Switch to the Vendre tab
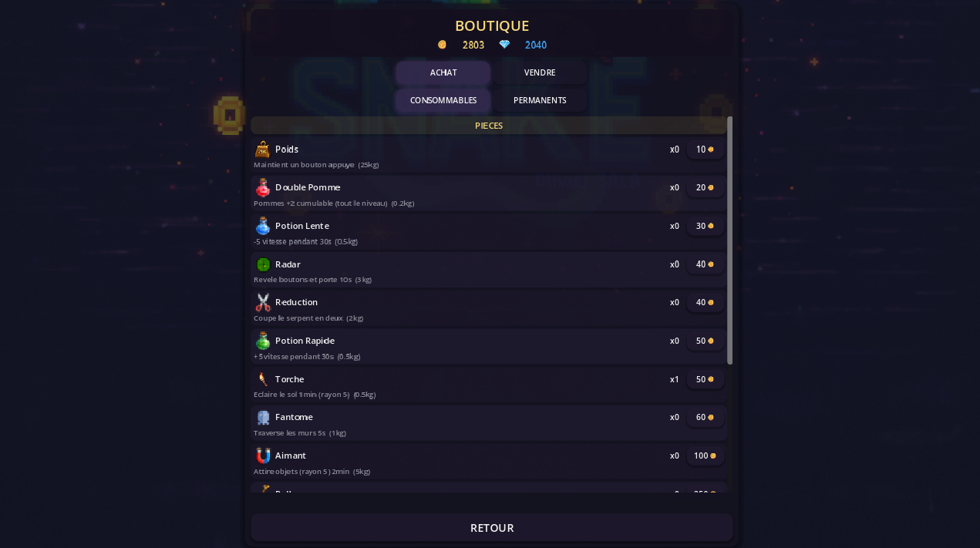The image size is (980, 548). click(540, 72)
